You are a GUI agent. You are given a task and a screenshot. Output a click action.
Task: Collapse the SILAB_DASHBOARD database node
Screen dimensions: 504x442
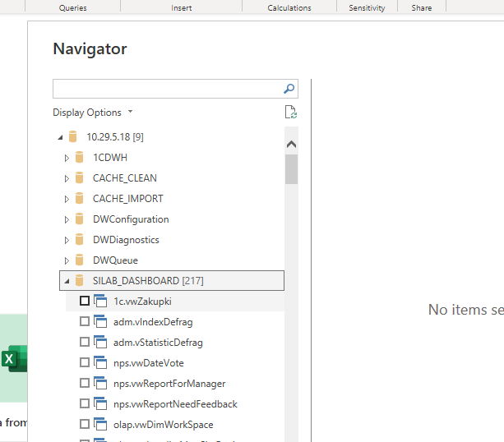pyautogui.click(x=67, y=282)
